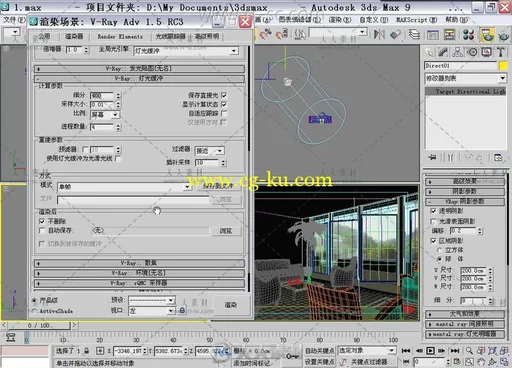512x368 pixels.
Task: Go to the start frame
Action: point(406,351)
